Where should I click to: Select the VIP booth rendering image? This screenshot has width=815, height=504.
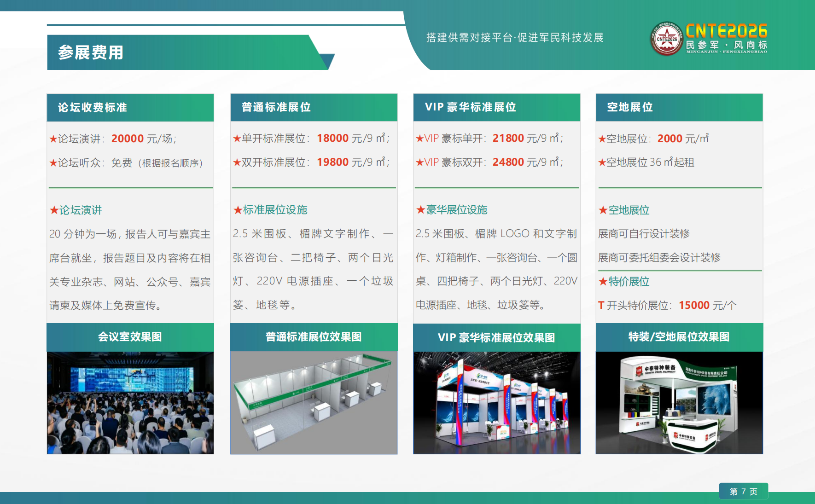(x=497, y=403)
